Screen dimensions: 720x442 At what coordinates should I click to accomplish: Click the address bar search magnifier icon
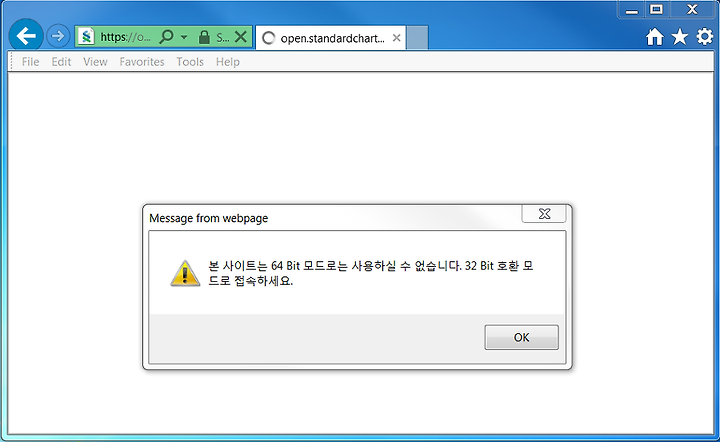[x=166, y=37]
